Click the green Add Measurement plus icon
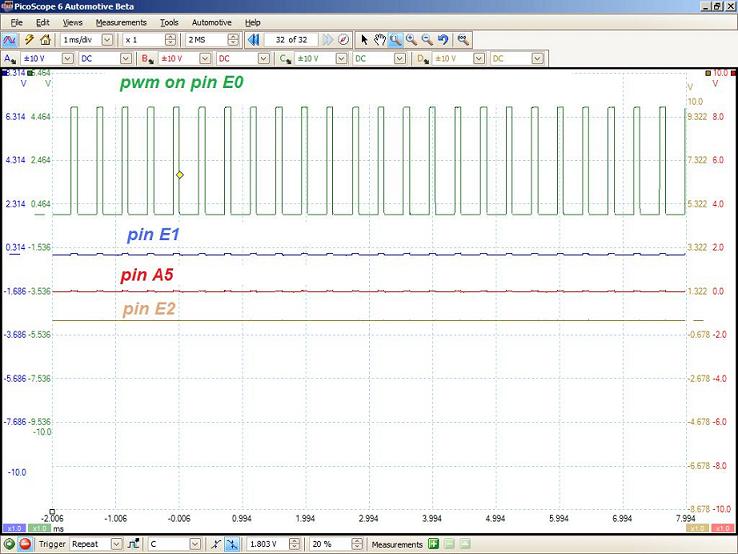 433,544
